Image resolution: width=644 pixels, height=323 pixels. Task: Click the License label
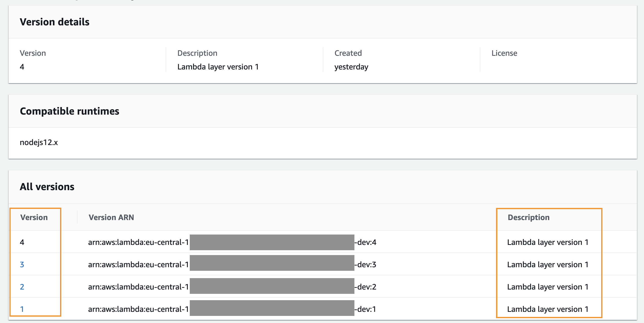point(504,53)
